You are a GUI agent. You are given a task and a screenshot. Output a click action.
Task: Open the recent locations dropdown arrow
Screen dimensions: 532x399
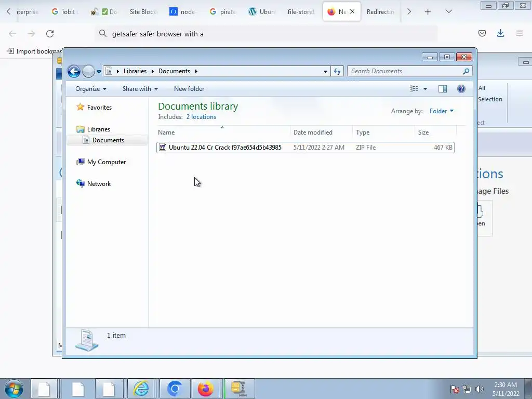point(99,72)
